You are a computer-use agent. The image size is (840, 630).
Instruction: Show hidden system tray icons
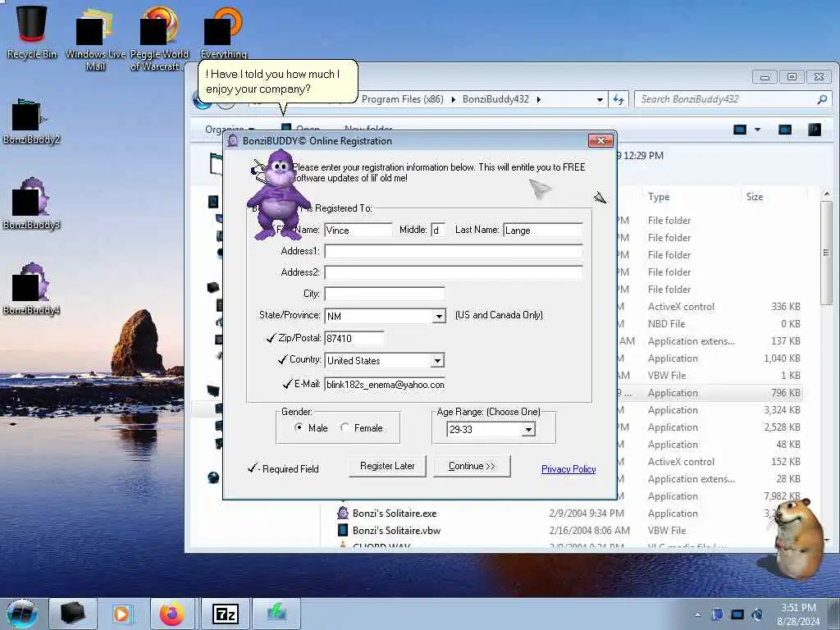[697, 614]
